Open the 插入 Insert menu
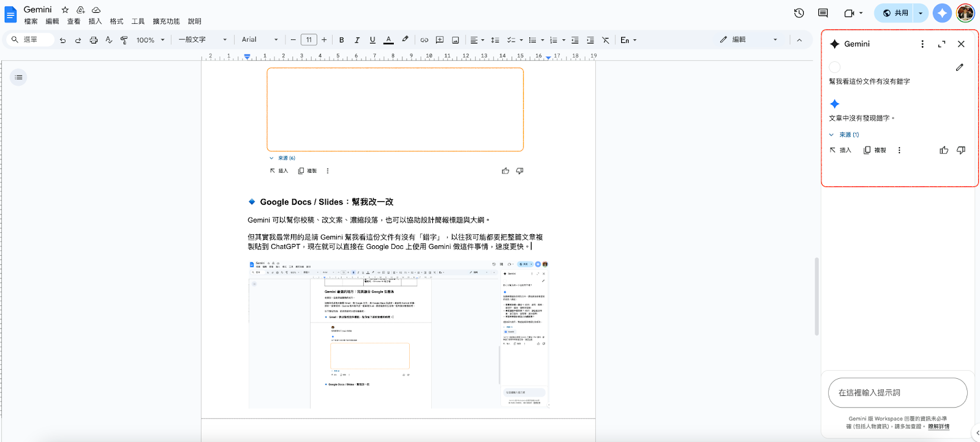Screen dimensions: 980x442 tap(95, 21)
